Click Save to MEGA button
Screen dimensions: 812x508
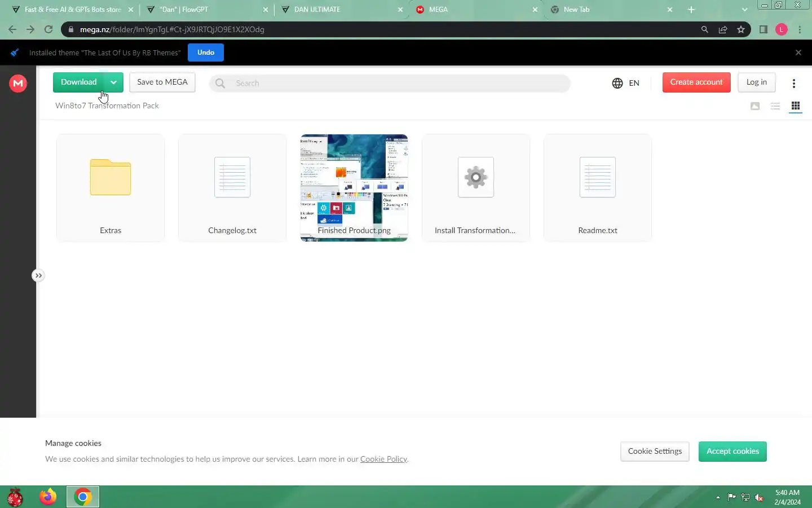162,82
